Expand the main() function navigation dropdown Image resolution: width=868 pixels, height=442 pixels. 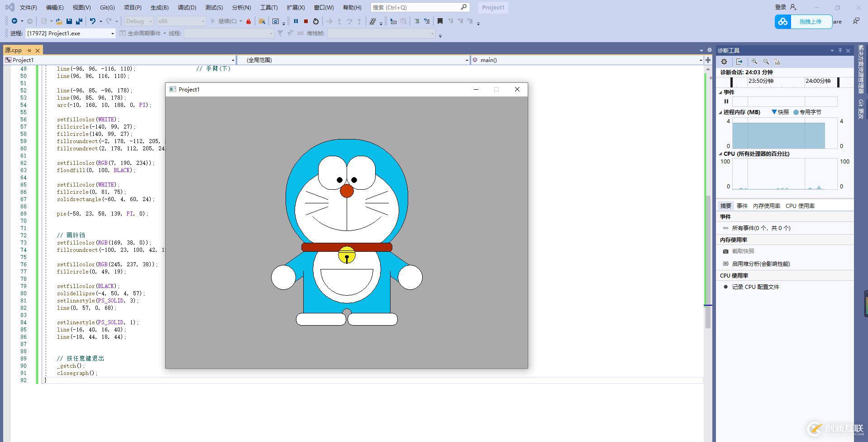pyautogui.click(x=701, y=60)
